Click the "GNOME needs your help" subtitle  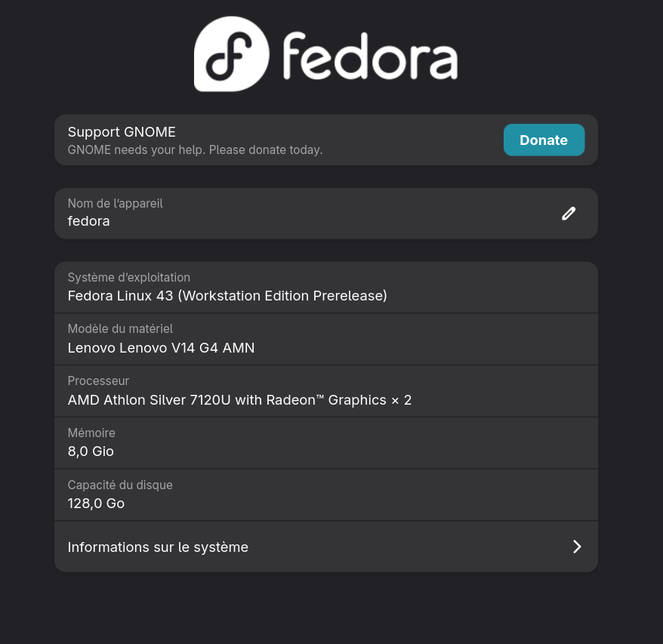tap(195, 149)
